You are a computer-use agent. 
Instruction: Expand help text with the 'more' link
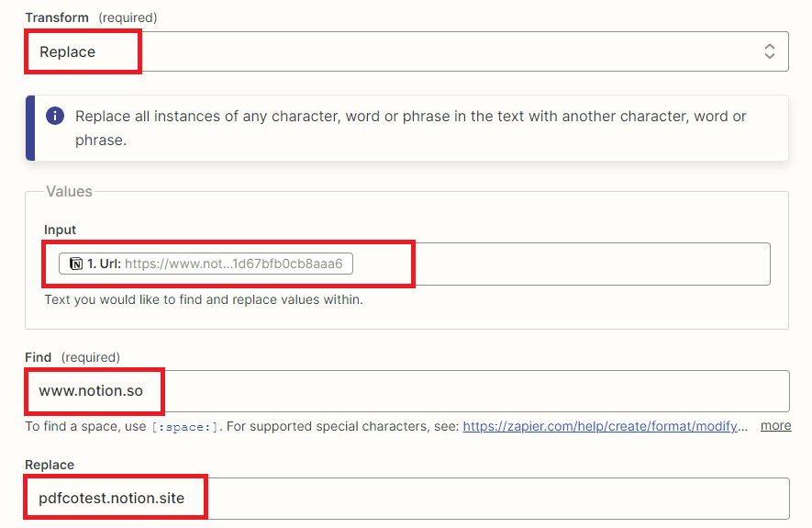click(x=775, y=426)
